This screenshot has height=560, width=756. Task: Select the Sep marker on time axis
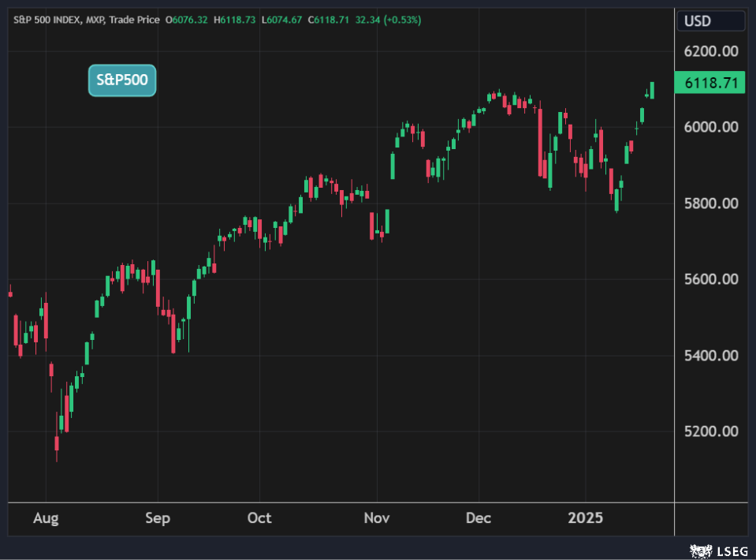[x=158, y=518]
